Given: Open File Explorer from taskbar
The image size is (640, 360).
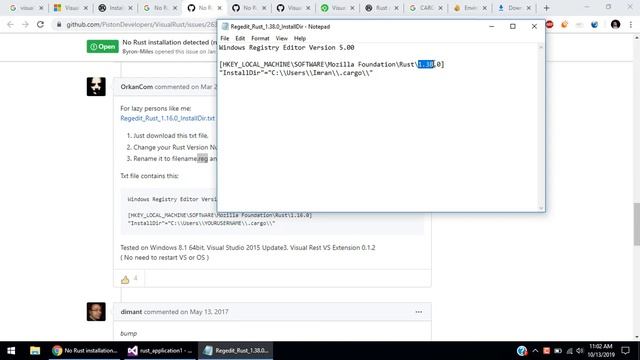Looking at the screenshot, I should pyautogui.click(x=35, y=351).
